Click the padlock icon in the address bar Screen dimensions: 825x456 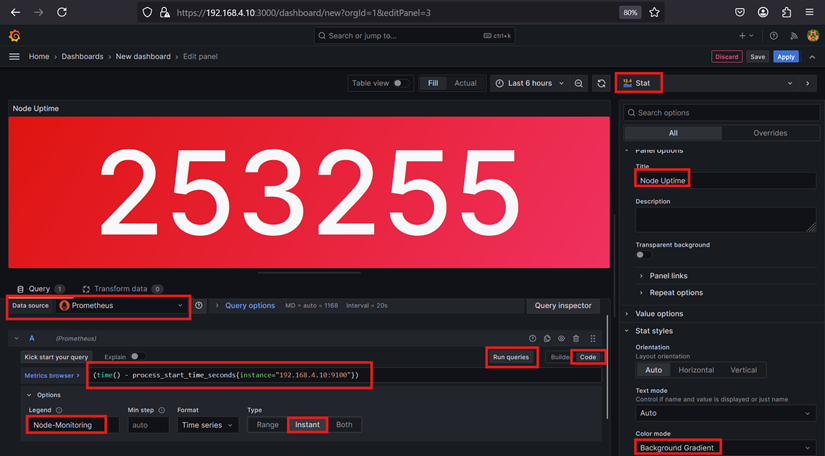click(165, 12)
